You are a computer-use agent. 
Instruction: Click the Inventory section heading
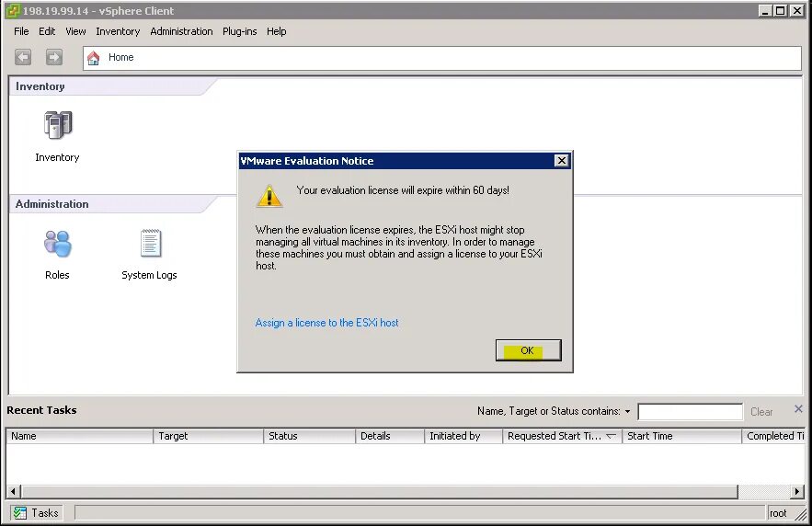point(40,86)
